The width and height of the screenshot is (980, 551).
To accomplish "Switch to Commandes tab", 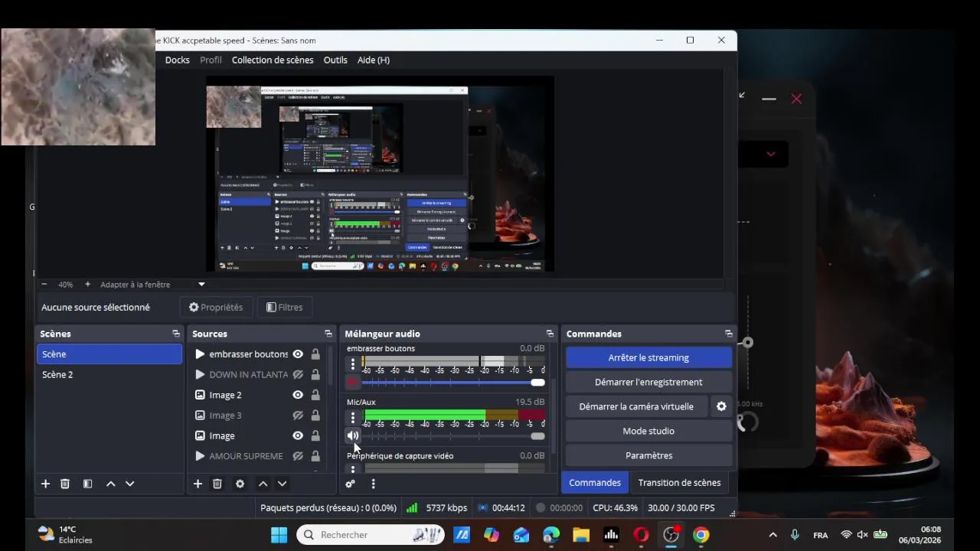I will (x=595, y=483).
